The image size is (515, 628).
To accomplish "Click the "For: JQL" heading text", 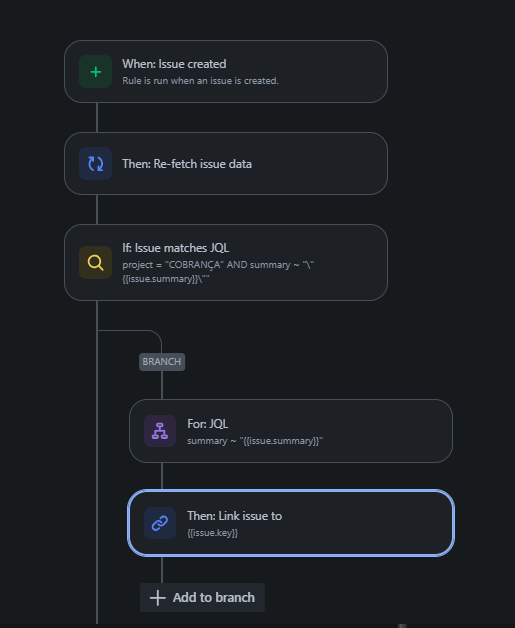I will click(x=207, y=424).
